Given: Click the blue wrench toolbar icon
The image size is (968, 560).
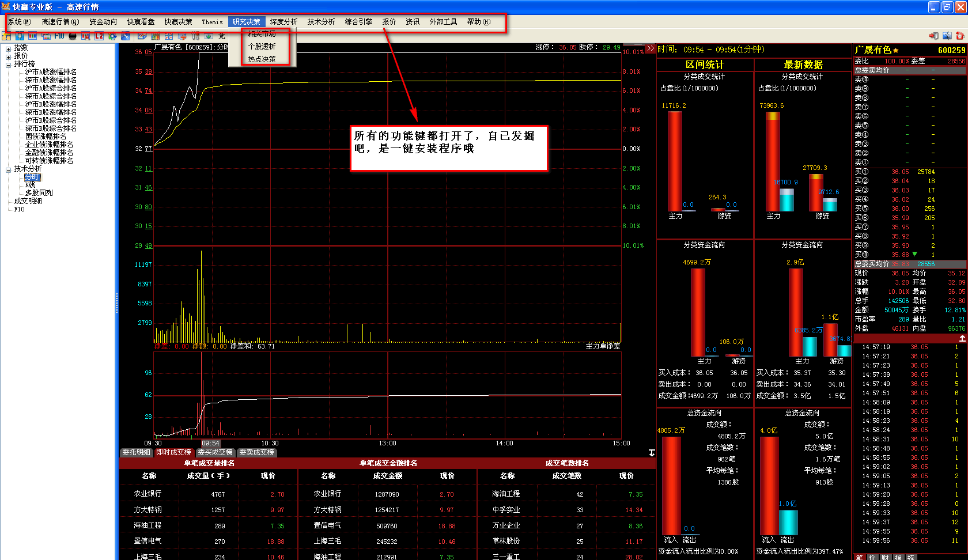Looking at the screenshot, I should pos(126,36).
